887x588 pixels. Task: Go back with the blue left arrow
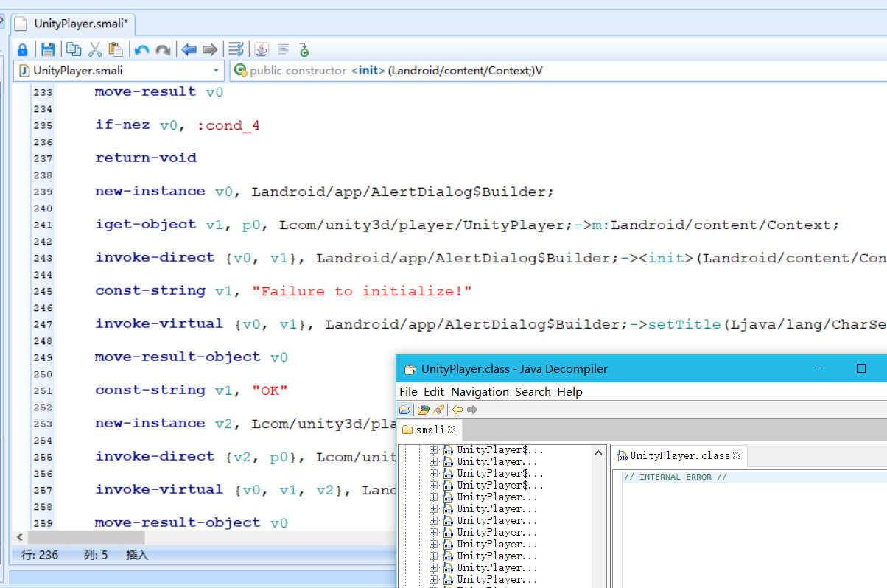(x=189, y=49)
